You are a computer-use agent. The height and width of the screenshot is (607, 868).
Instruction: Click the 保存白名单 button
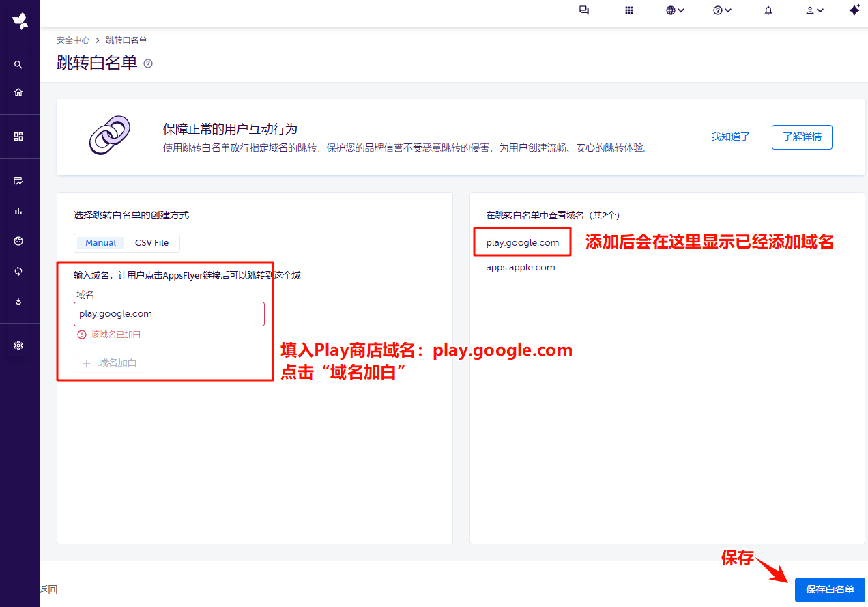[x=830, y=589]
